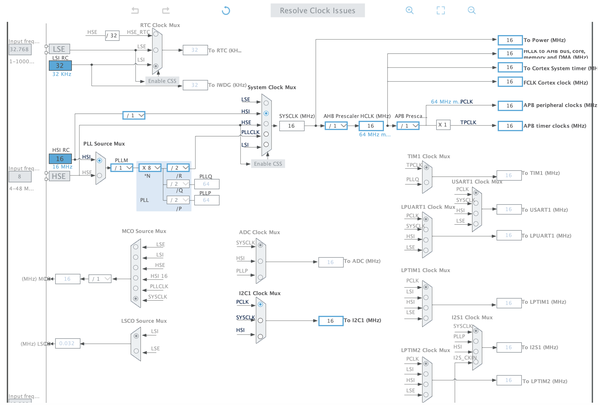
Task: Click HSE input frequency 8 field
Action: (x=20, y=176)
